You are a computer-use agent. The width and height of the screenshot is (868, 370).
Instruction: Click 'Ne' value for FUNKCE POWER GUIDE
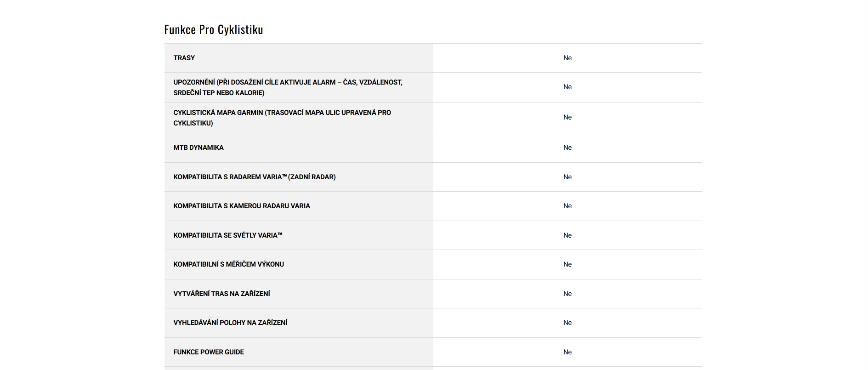click(567, 352)
